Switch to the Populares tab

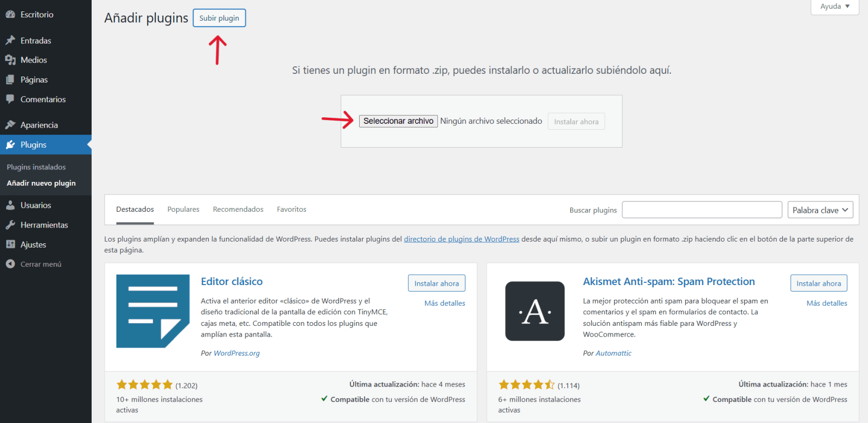click(x=183, y=210)
